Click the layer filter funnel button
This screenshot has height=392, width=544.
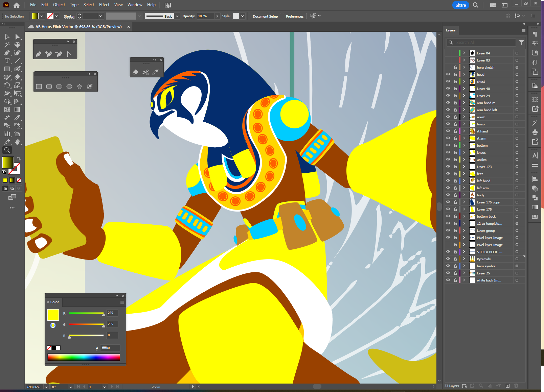point(521,43)
